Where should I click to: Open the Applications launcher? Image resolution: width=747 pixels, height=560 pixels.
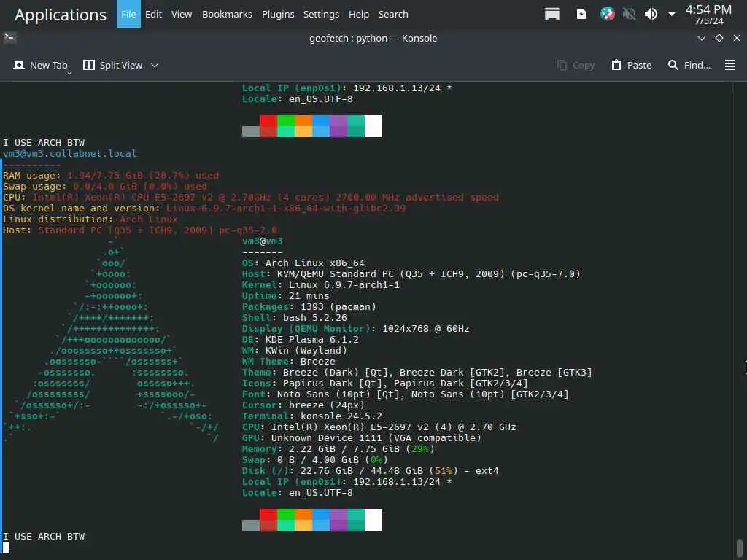(x=61, y=15)
